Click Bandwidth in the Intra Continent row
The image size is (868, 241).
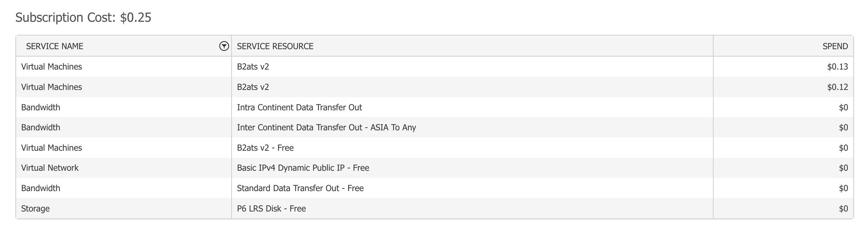tap(41, 108)
